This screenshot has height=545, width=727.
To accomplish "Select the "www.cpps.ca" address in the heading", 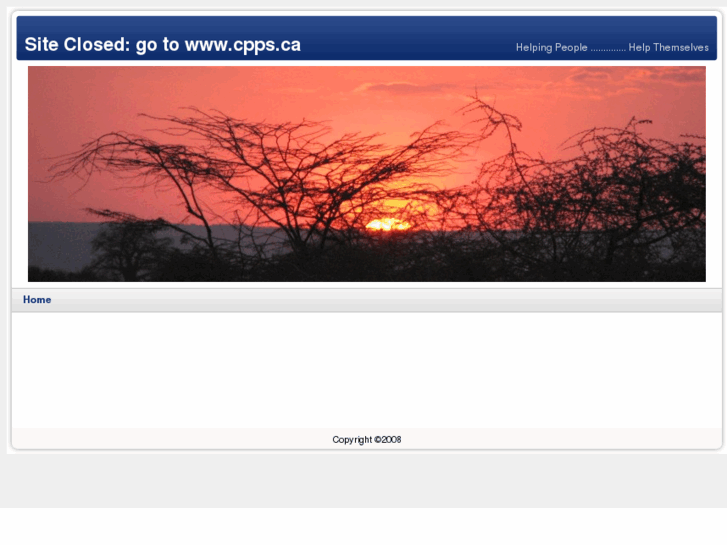I will [x=243, y=45].
